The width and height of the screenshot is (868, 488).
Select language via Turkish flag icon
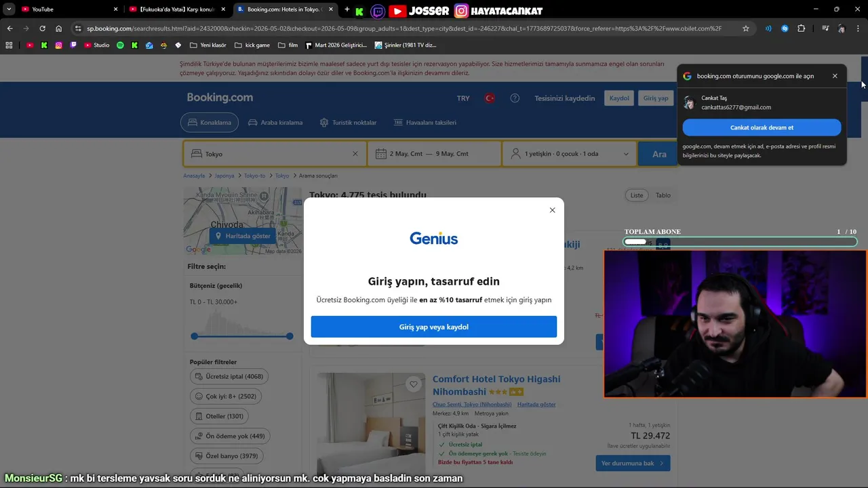(x=489, y=98)
